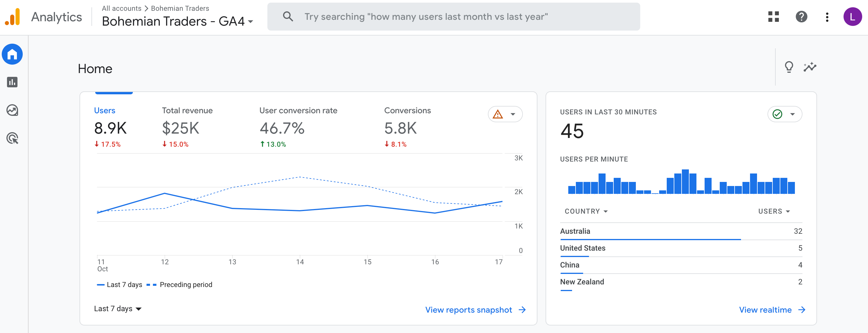Open the lightbulb recommendations icon
Image resolution: width=868 pixels, height=333 pixels.
click(789, 67)
